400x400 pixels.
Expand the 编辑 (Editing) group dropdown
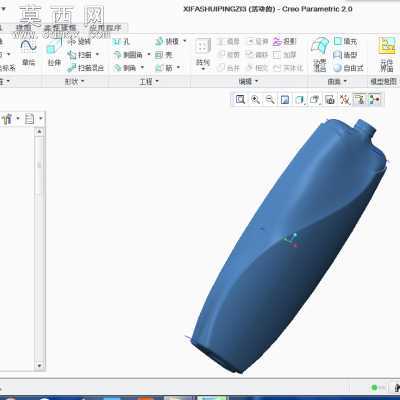click(x=257, y=81)
